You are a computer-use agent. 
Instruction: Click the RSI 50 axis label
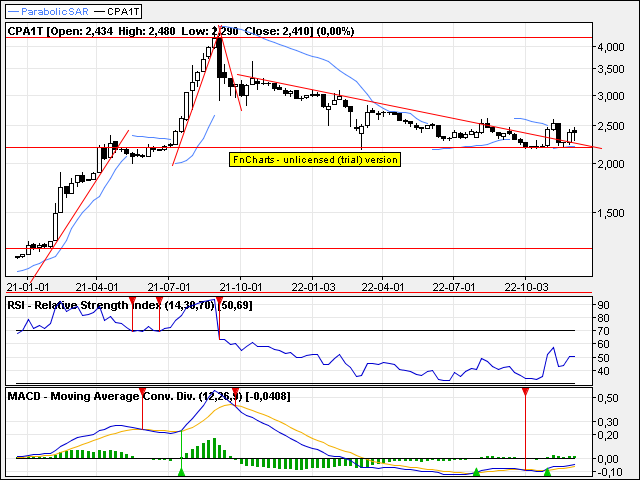604,358
